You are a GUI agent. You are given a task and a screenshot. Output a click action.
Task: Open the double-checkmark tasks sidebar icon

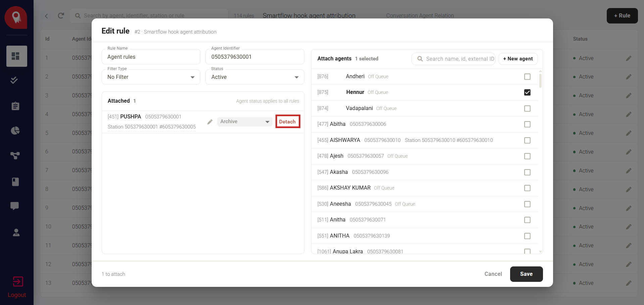tap(14, 80)
